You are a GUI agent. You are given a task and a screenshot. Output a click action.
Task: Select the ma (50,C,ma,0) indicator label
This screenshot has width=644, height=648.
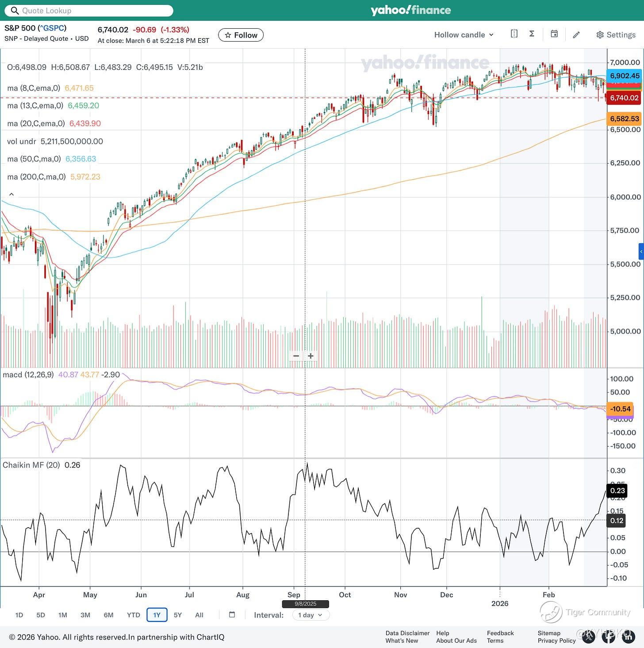34,159
